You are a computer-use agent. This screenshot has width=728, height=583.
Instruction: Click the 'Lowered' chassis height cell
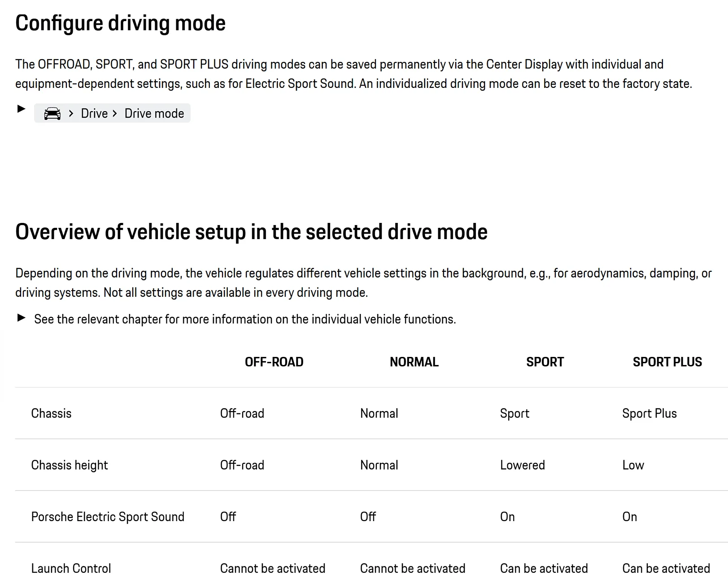(x=523, y=465)
